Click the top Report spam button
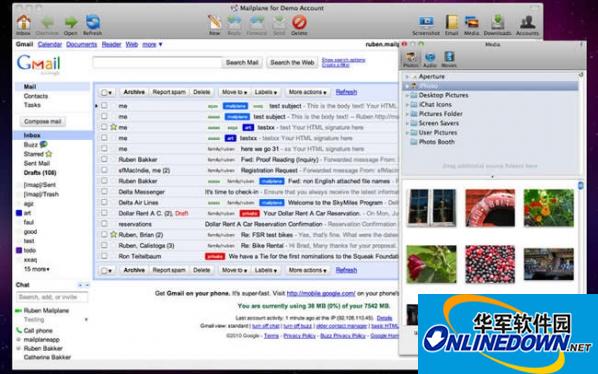The image size is (598, 374). click(169, 92)
